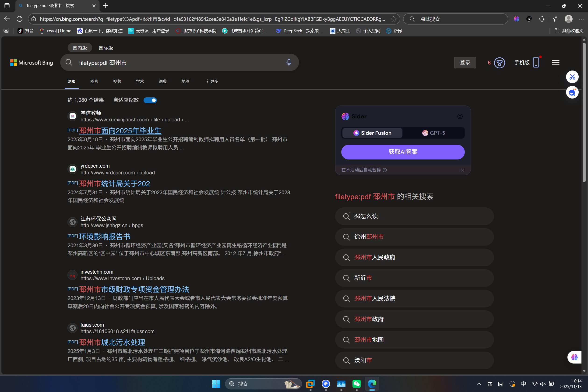Open the browser settings three-dot menu
This screenshot has width=588, height=392.
pyautogui.click(x=581, y=19)
